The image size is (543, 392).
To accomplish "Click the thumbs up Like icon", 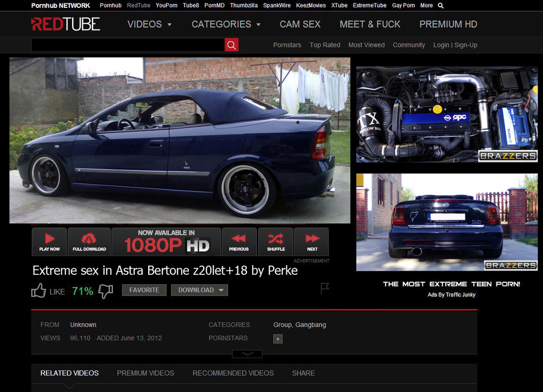I will [38, 291].
